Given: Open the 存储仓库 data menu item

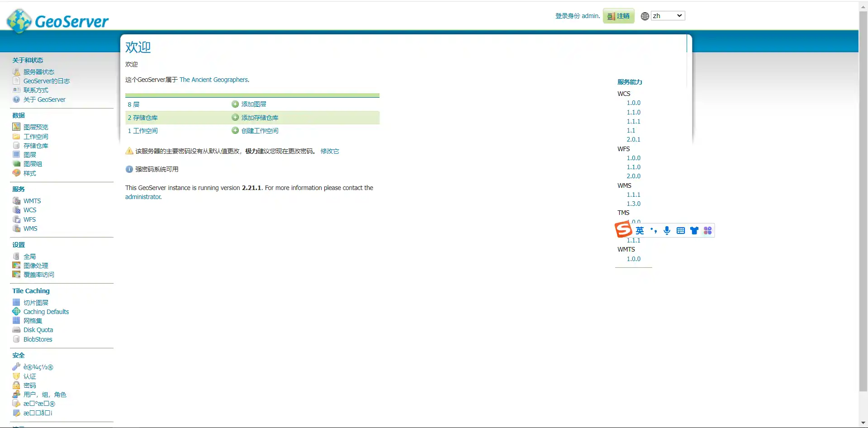Looking at the screenshot, I should click(x=36, y=146).
